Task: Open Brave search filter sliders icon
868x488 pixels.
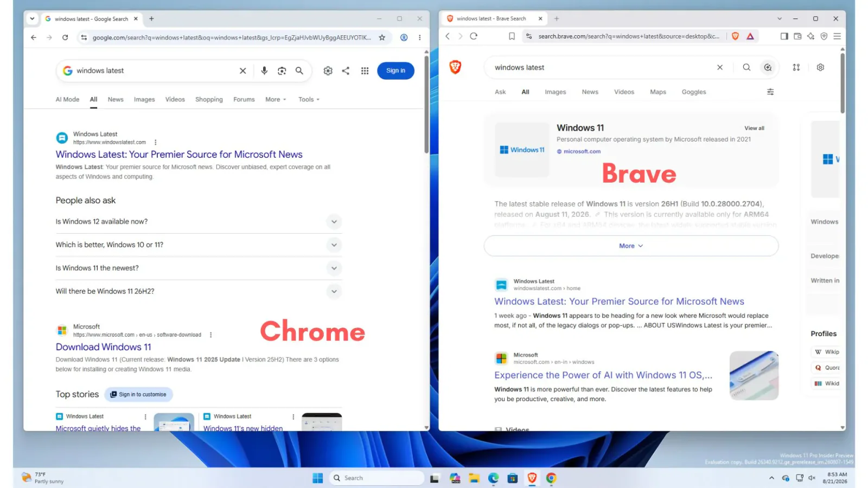Action: (x=770, y=92)
